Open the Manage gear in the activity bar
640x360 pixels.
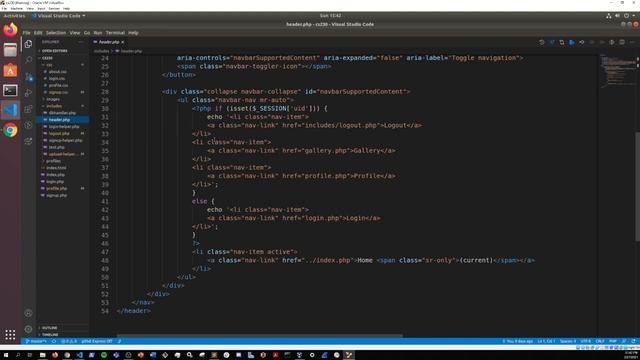pyautogui.click(x=28, y=329)
